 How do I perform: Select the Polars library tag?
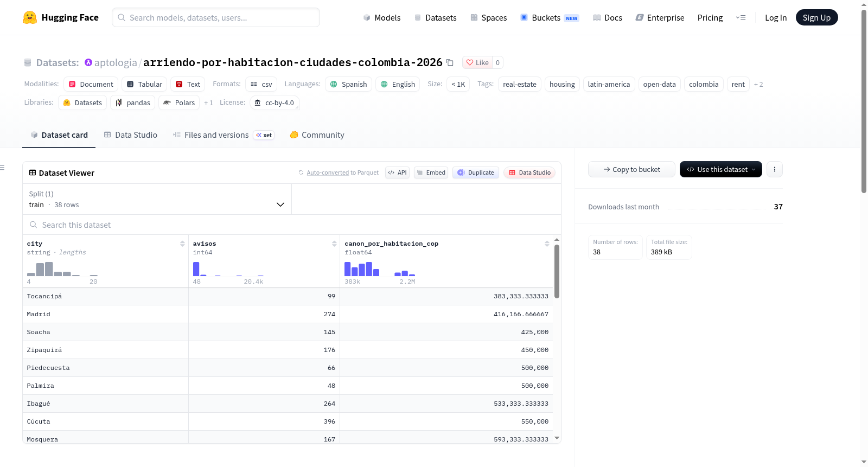pyautogui.click(x=179, y=103)
